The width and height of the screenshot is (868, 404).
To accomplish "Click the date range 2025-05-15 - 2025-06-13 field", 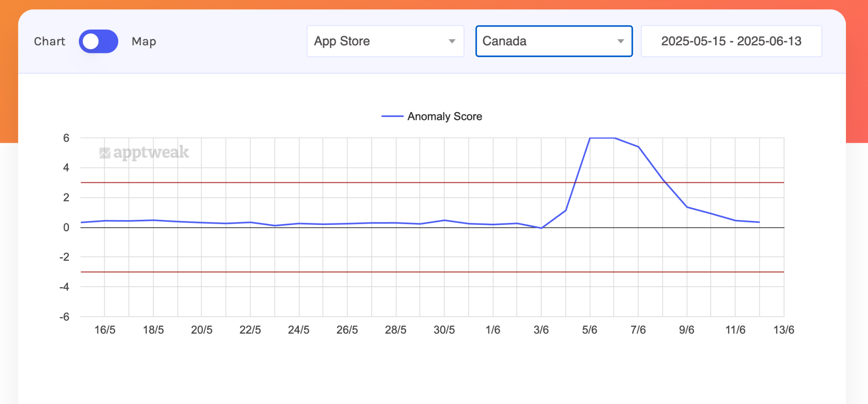I will 731,41.
